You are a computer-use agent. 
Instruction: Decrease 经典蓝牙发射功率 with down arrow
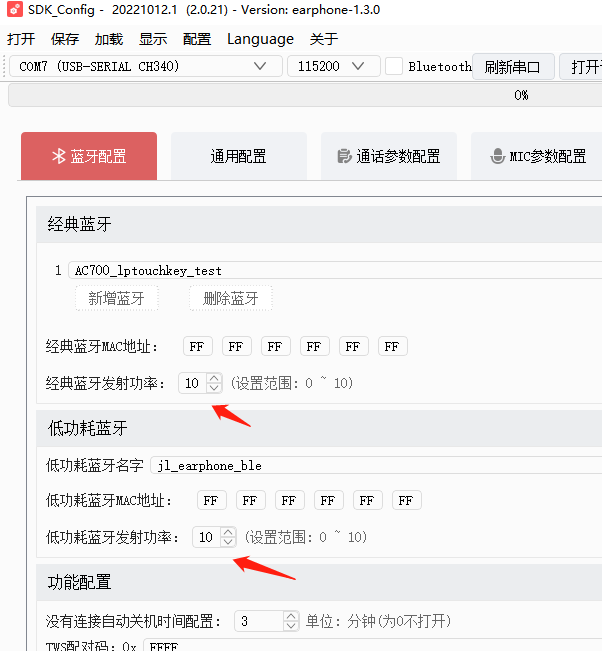[214, 388]
